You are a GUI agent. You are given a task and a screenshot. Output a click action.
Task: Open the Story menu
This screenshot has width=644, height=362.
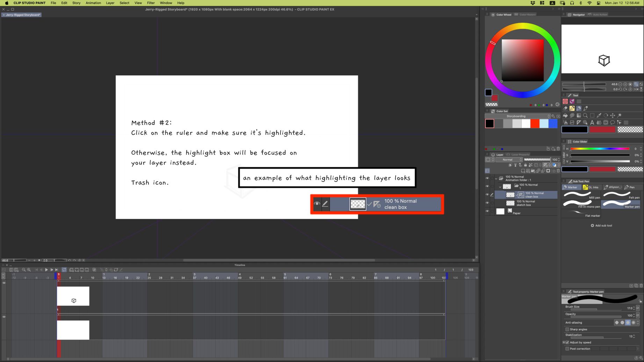(76, 3)
